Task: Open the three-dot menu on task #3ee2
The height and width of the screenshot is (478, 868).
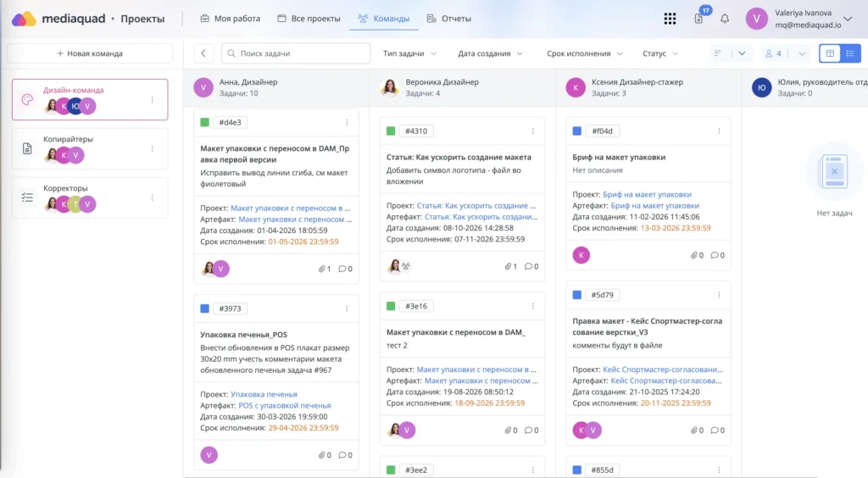Action: 533,470
